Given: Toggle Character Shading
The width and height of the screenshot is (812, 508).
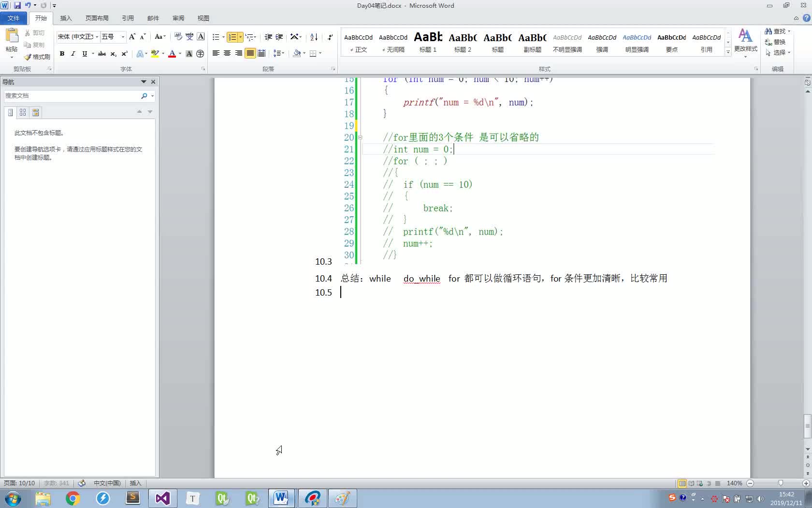Looking at the screenshot, I should coord(189,54).
